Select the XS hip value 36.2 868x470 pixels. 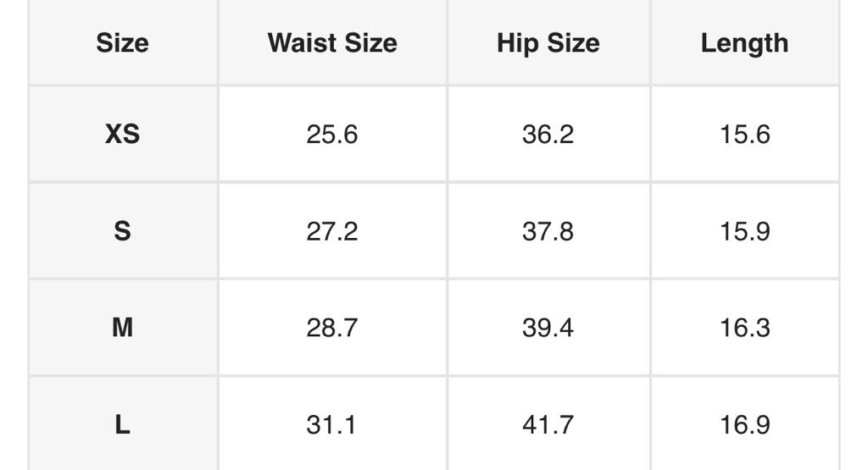[548, 134]
